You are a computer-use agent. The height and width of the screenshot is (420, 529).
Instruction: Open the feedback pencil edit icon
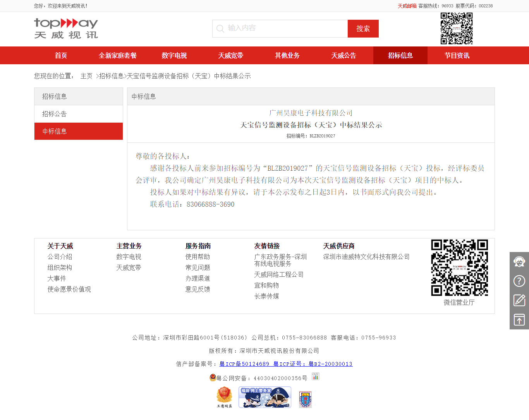point(519,300)
